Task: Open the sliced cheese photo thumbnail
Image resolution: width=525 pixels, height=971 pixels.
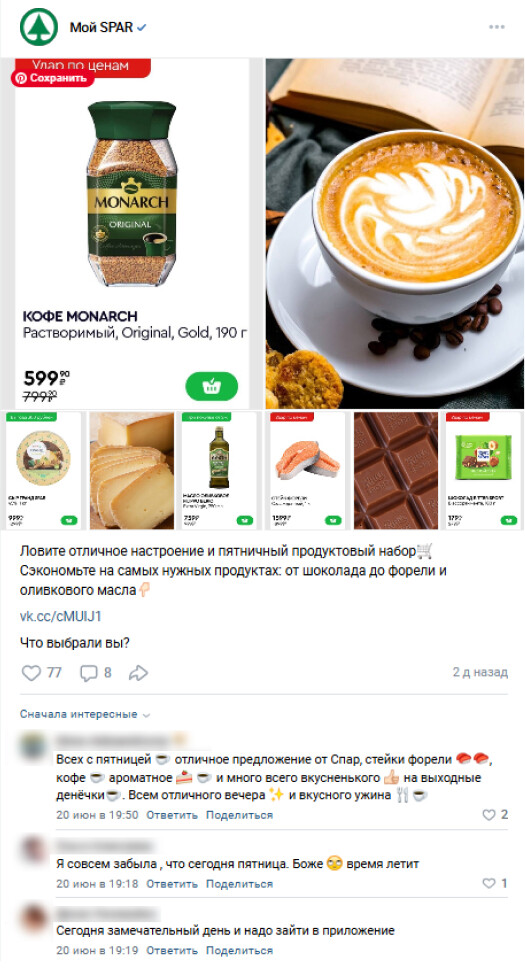Action: (132, 471)
